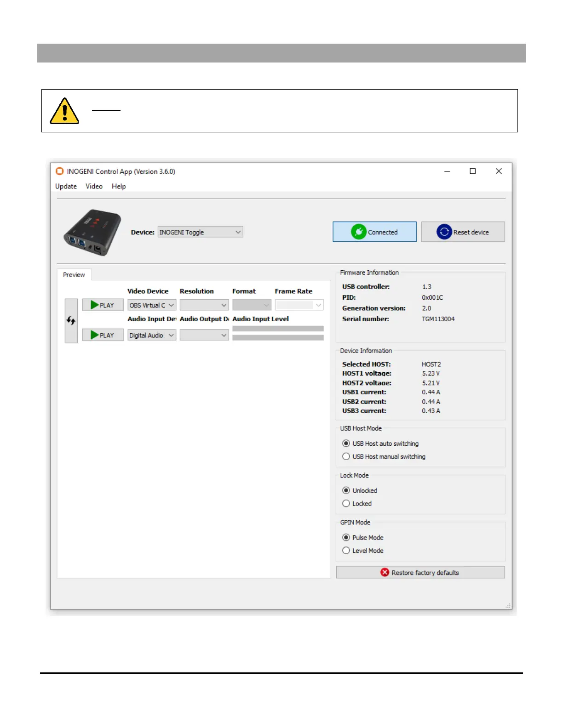Select USB Host auto switching
Image resolution: width=563 pixels, height=728 pixels.
(380, 444)
